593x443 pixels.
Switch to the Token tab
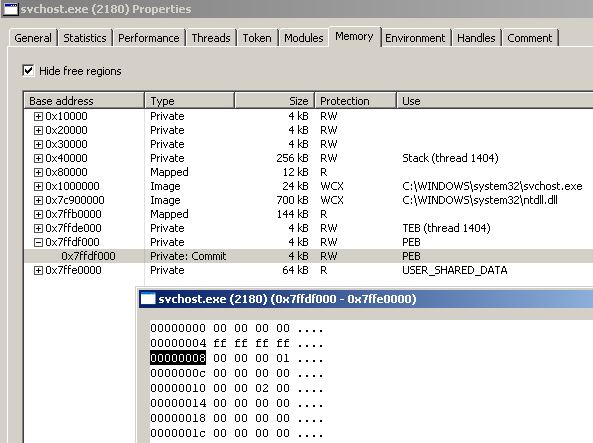pos(257,38)
